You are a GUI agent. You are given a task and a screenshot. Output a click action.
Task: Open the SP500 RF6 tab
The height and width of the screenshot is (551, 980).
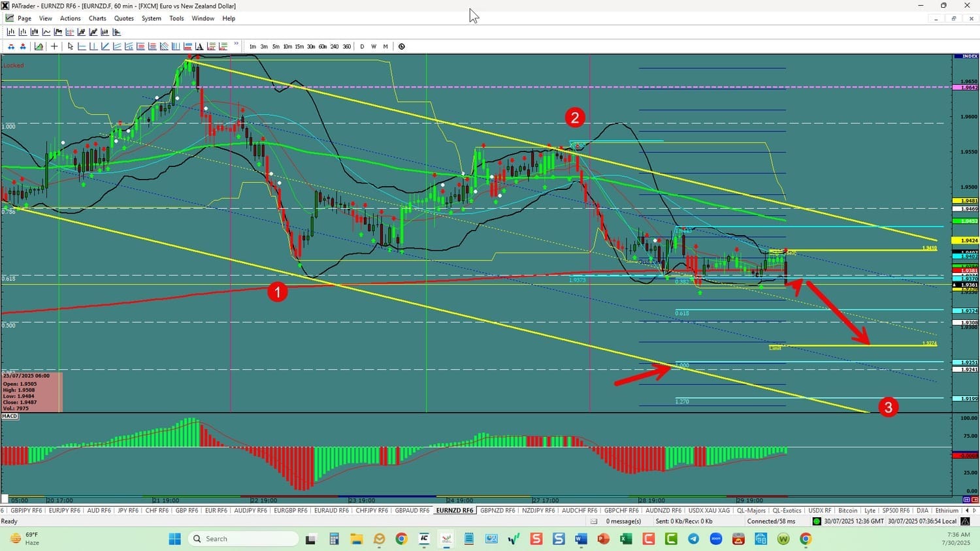896,511
